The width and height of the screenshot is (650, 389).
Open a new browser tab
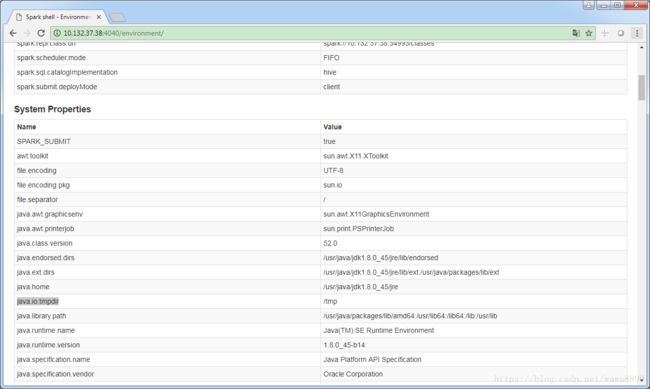[117, 17]
